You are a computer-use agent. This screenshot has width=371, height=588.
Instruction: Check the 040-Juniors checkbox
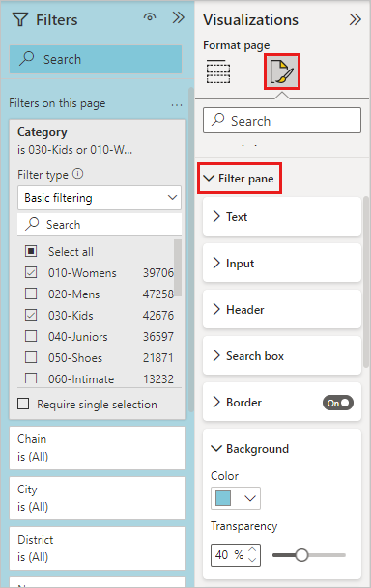point(31,336)
